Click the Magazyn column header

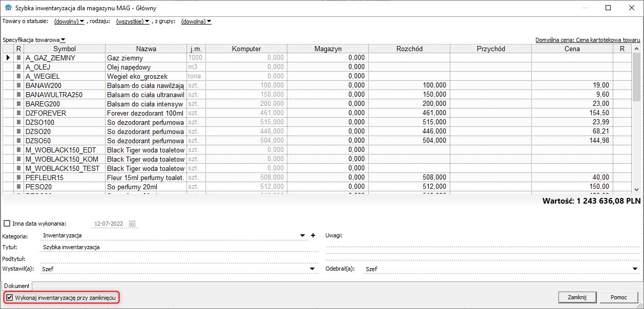[328, 49]
